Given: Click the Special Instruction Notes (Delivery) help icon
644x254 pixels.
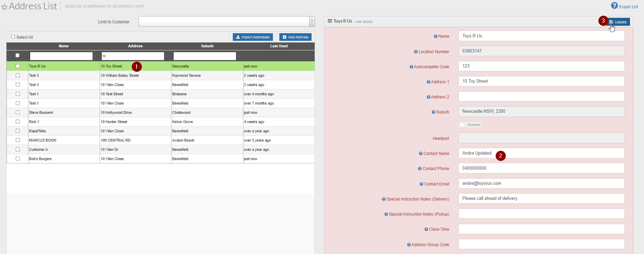Looking at the screenshot, I should (x=384, y=199).
